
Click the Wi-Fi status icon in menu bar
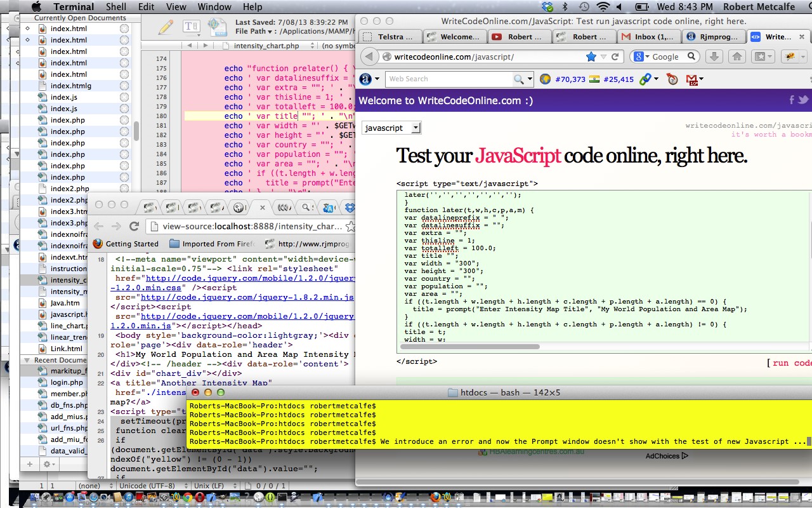tap(603, 7)
